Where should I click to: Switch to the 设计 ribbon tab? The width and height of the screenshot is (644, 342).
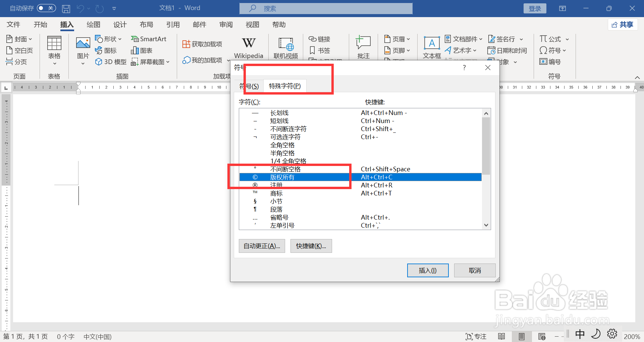pyautogui.click(x=120, y=24)
